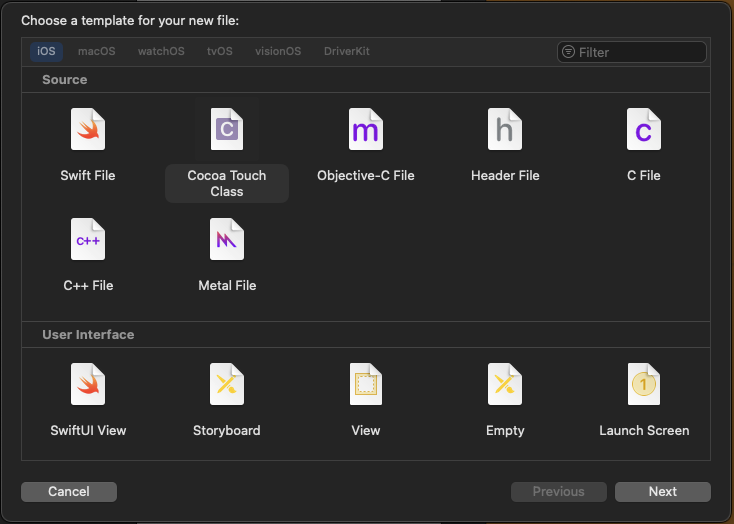Image resolution: width=734 pixels, height=524 pixels.
Task: Switch to the visionOS platform tab
Action: 278,52
